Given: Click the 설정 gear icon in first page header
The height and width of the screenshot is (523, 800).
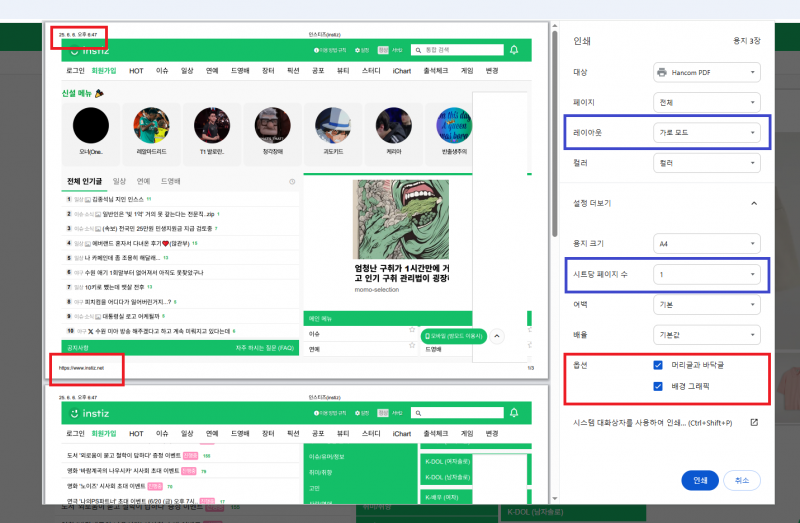Looking at the screenshot, I should click(x=358, y=50).
